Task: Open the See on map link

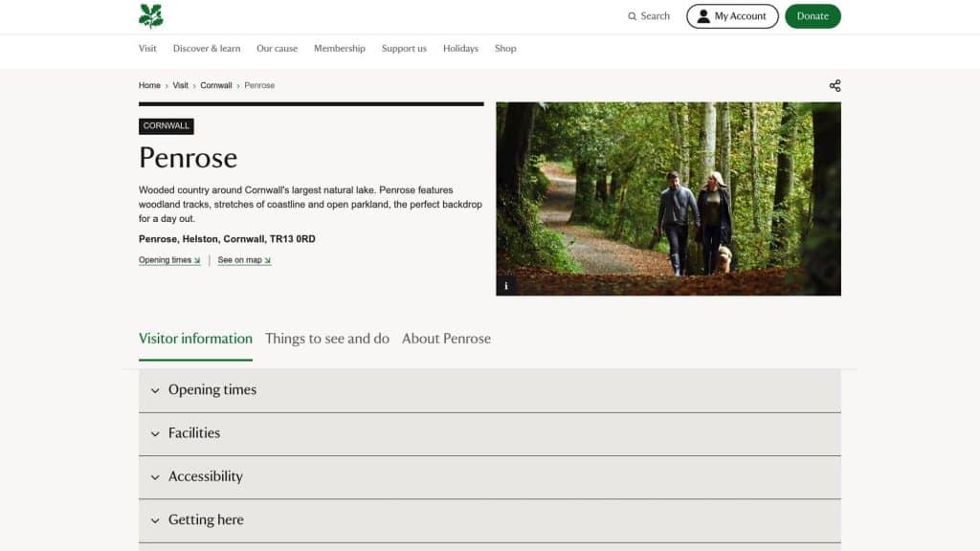Action: (240, 259)
